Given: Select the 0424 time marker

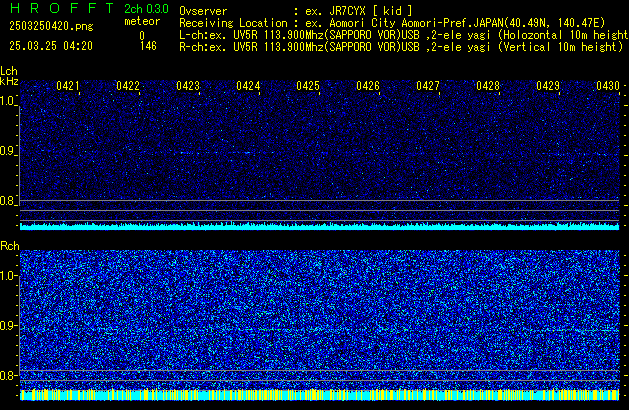Looking at the screenshot, I should pos(248,86).
